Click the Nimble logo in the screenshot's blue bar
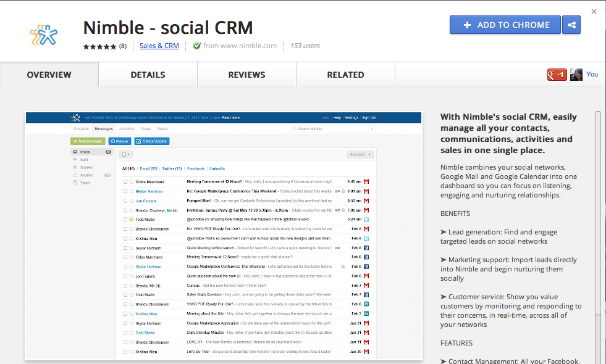606x364 pixels. click(75, 118)
